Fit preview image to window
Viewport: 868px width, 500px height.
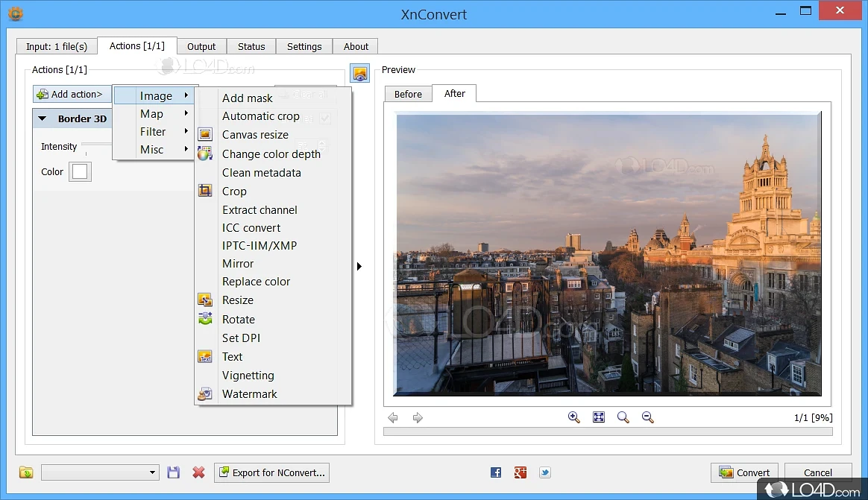[598, 417]
